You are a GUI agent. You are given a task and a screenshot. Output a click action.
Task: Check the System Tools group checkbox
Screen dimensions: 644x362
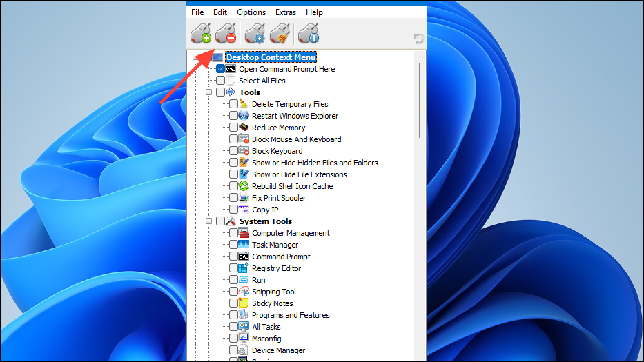point(221,221)
